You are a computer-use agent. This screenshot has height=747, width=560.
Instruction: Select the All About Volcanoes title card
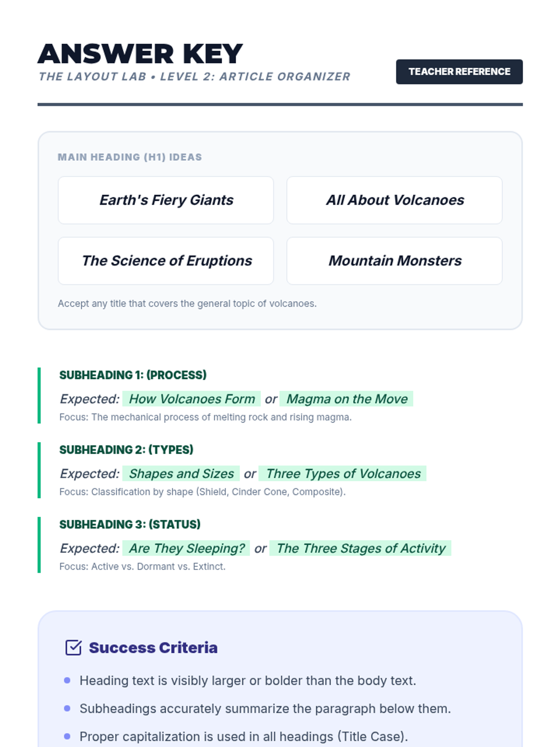[394, 200]
